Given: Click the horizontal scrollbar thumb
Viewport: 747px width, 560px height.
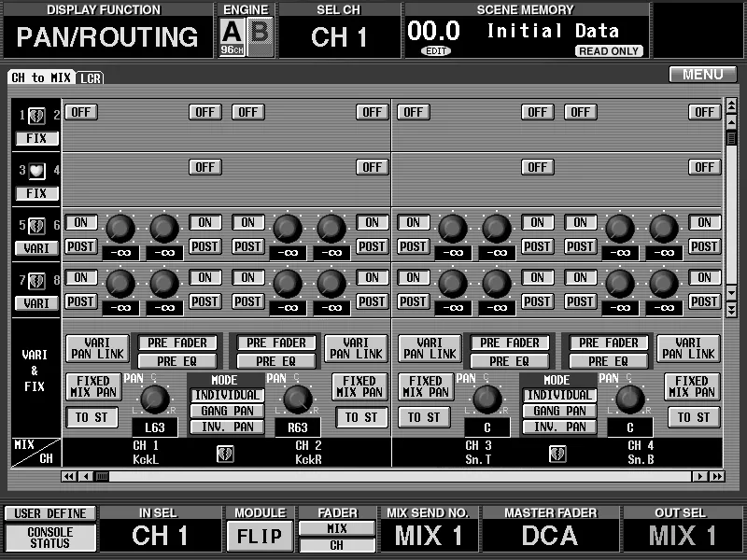Looking at the screenshot, I should 101,476.
